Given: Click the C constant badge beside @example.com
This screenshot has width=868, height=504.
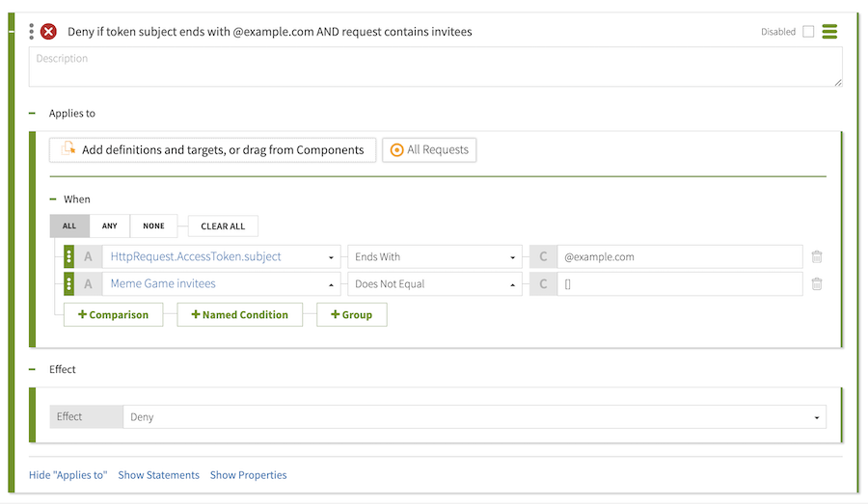Looking at the screenshot, I should [543, 257].
